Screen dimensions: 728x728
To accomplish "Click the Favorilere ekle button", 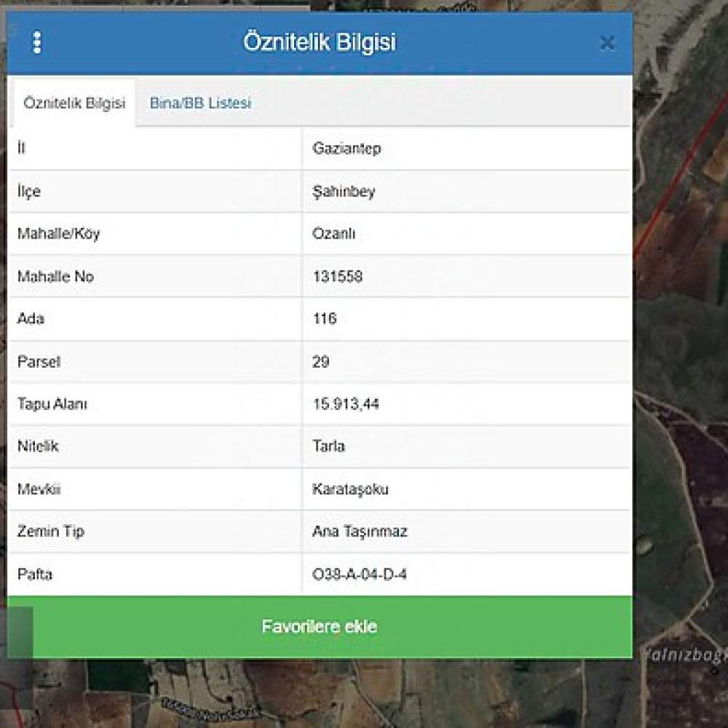I will coord(320,626).
